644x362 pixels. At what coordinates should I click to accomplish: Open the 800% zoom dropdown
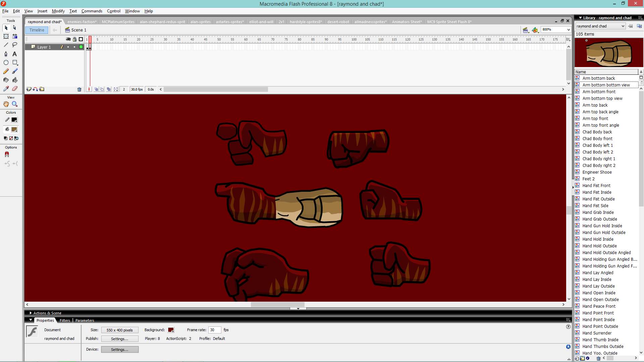pyautogui.click(x=569, y=29)
